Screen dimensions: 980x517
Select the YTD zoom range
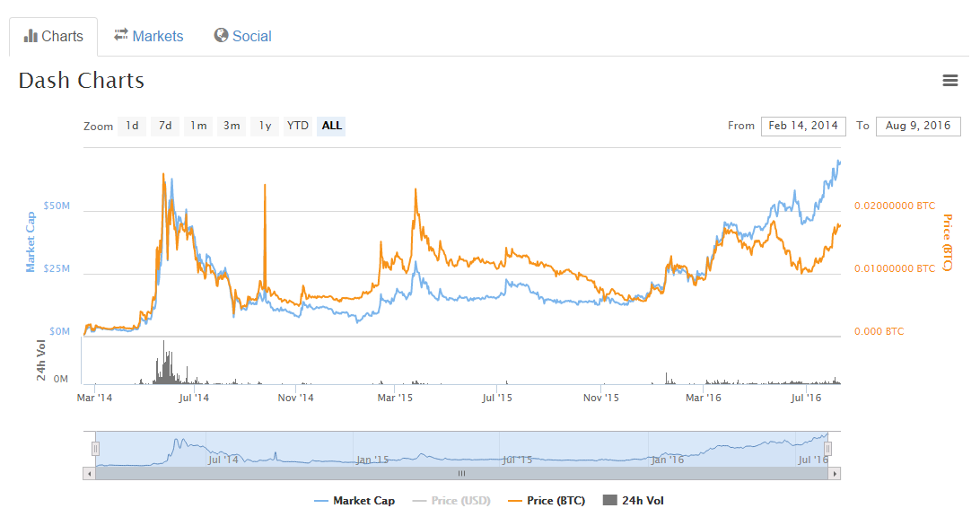297,126
